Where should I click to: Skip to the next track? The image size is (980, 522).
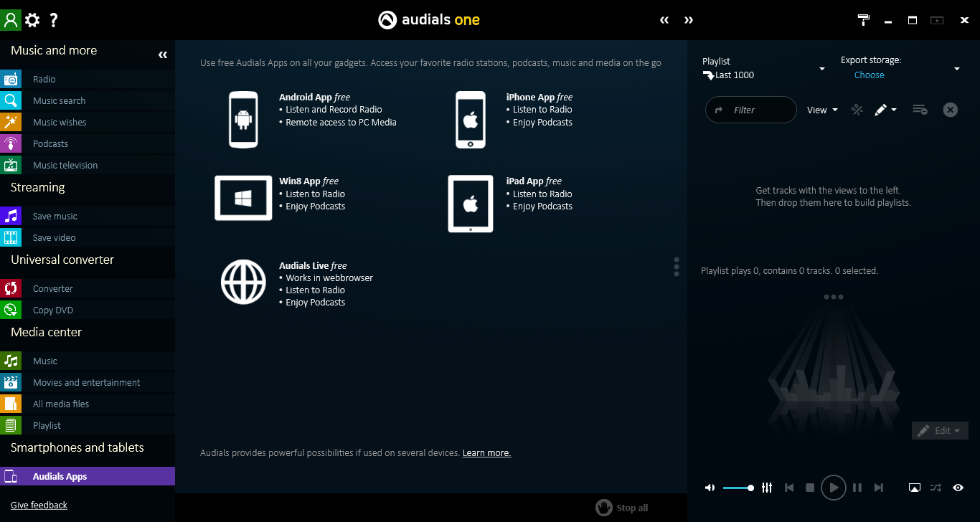tap(879, 488)
